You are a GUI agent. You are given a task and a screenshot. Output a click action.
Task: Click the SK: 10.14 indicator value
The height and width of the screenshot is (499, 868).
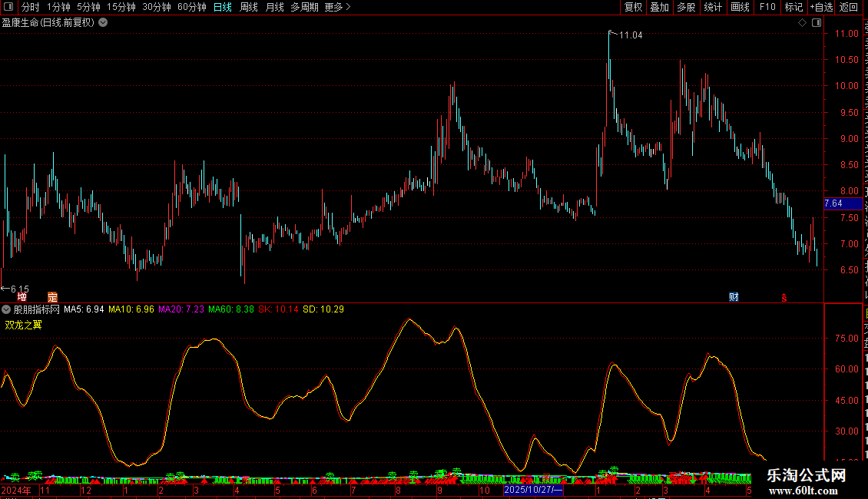click(x=278, y=309)
